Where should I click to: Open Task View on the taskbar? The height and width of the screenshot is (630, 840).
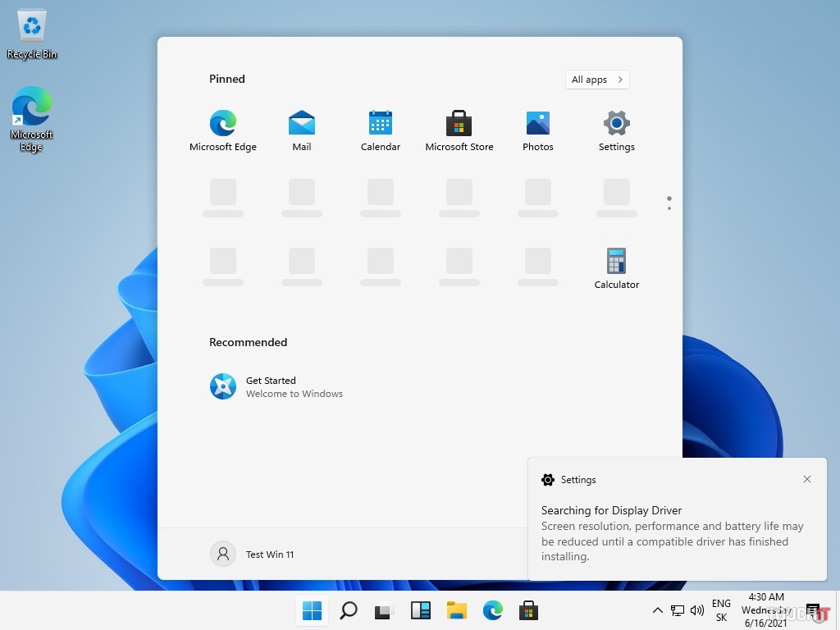[x=384, y=610]
